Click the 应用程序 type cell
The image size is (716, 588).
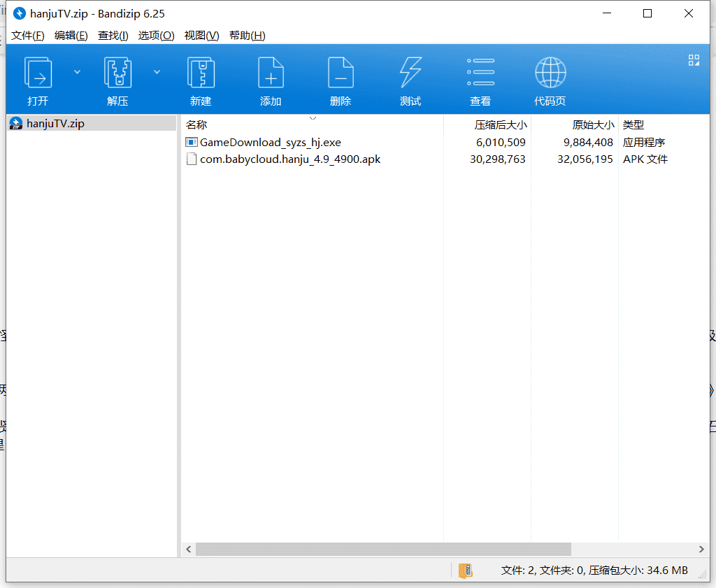pos(644,143)
